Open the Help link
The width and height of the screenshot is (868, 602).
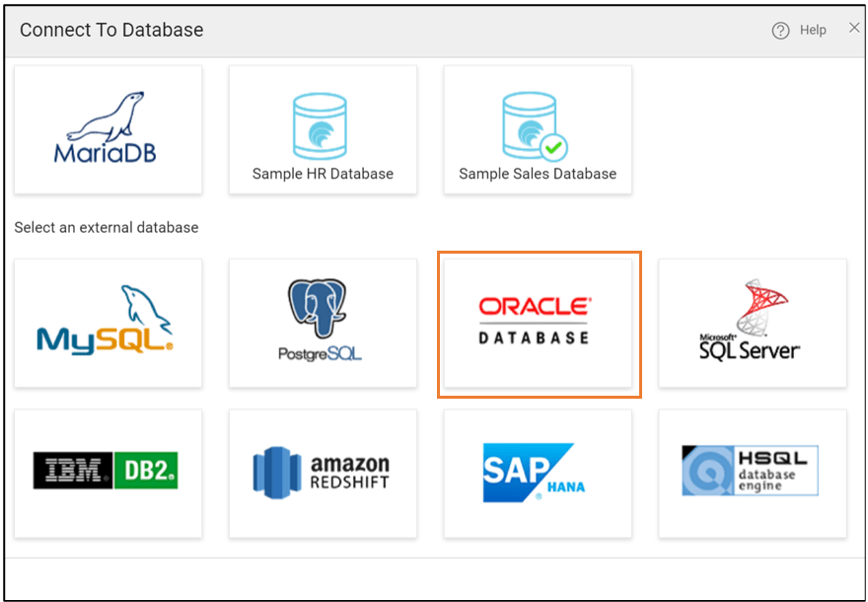point(812,30)
